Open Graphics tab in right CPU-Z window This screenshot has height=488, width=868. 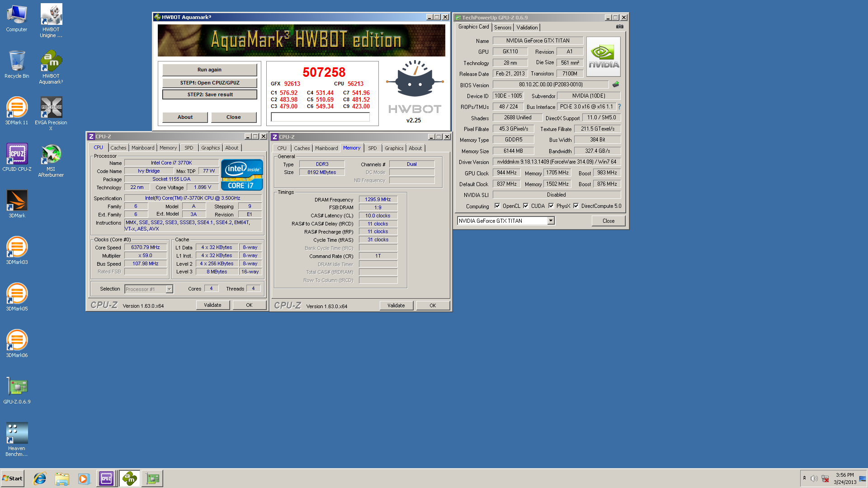[x=394, y=148]
